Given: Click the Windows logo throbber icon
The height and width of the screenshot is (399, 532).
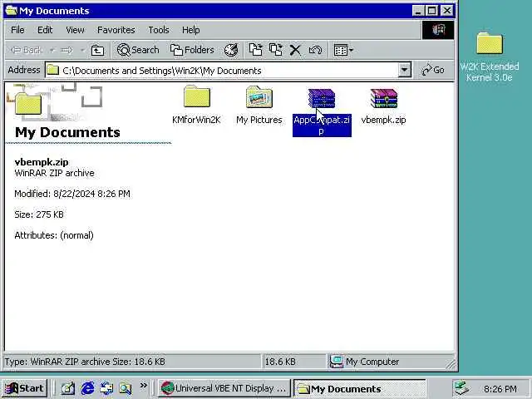Looking at the screenshot, I should 438,30.
